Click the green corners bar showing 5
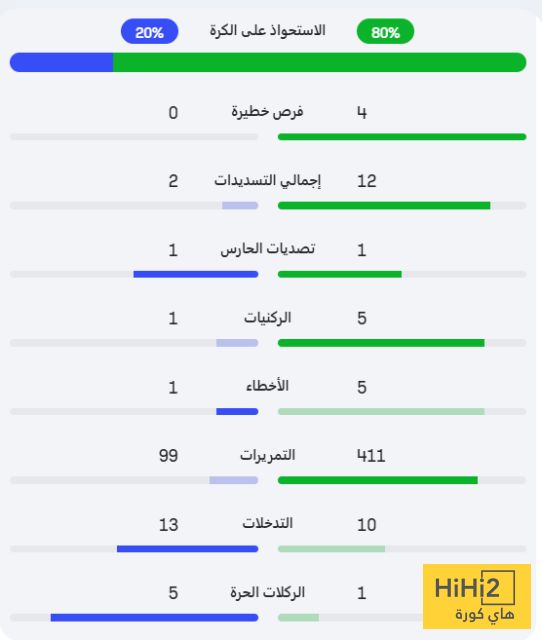This screenshot has width=542, height=640. pyautogui.click(x=381, y=343)
